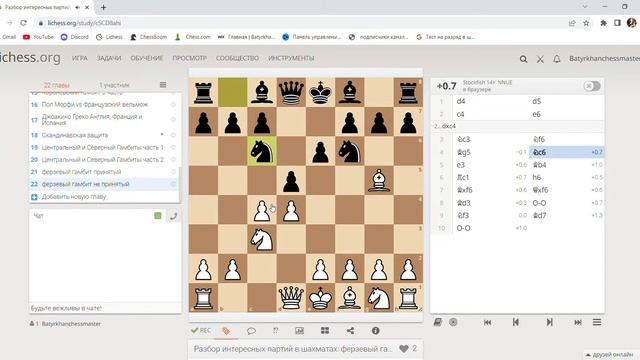Click the black queen on d8

tap(291, 92)
